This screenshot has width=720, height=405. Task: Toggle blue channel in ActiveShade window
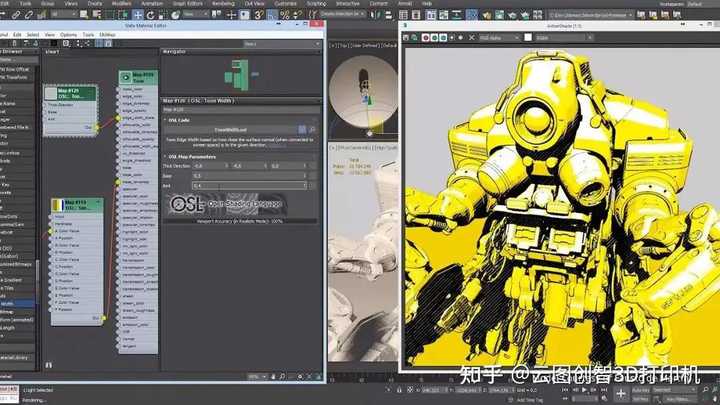[443, 38]
